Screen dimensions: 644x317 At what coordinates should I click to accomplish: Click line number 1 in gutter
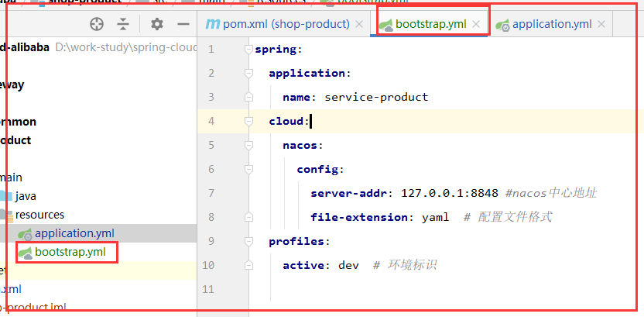point(211,50)
